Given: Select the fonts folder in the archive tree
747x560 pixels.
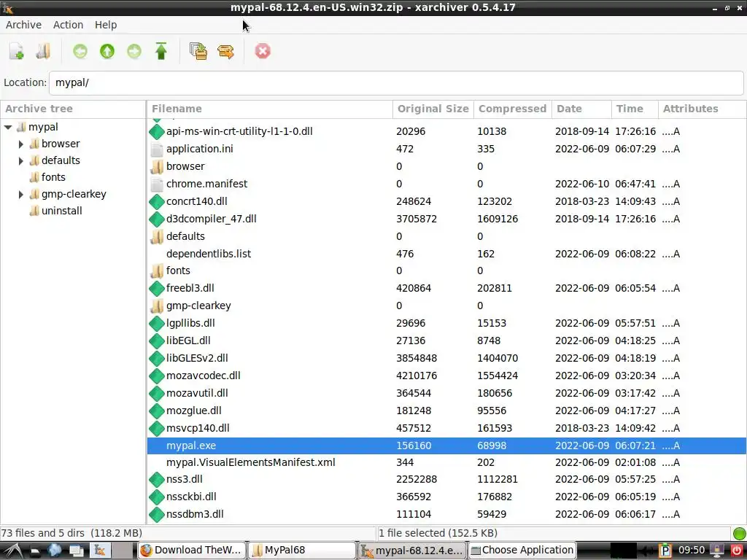Looking at the screenshot, I should click(x=53, y=177).
